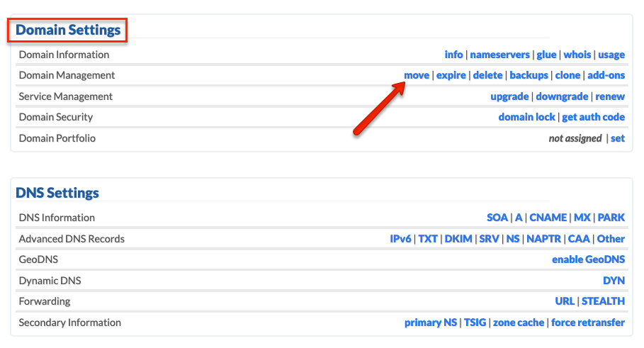The height and width of the screenshot is (348, 644).
Task: Click set for Domain Portfolio
Action: 617,138
